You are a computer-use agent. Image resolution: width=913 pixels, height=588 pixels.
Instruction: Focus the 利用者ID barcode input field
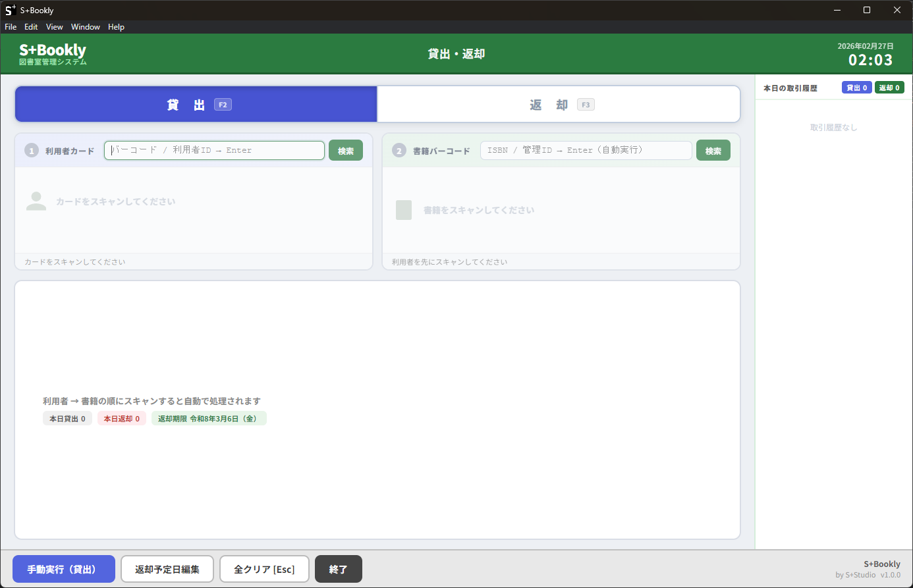click(214, 150)
